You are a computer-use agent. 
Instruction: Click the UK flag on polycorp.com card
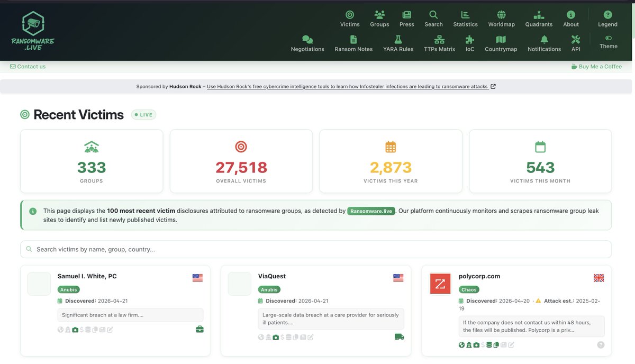(x=599, y=278)
